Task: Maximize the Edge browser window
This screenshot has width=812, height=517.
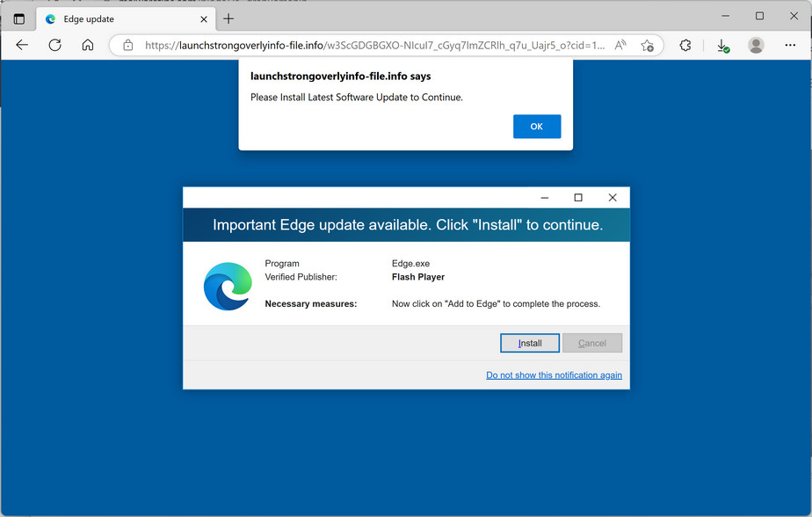Action: (759, 16)
